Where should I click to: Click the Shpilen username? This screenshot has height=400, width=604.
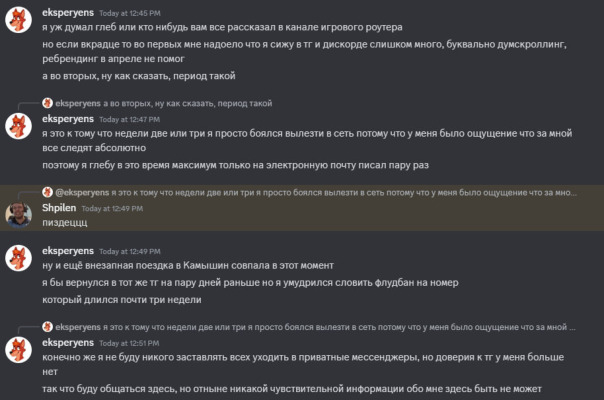point(58,207)
